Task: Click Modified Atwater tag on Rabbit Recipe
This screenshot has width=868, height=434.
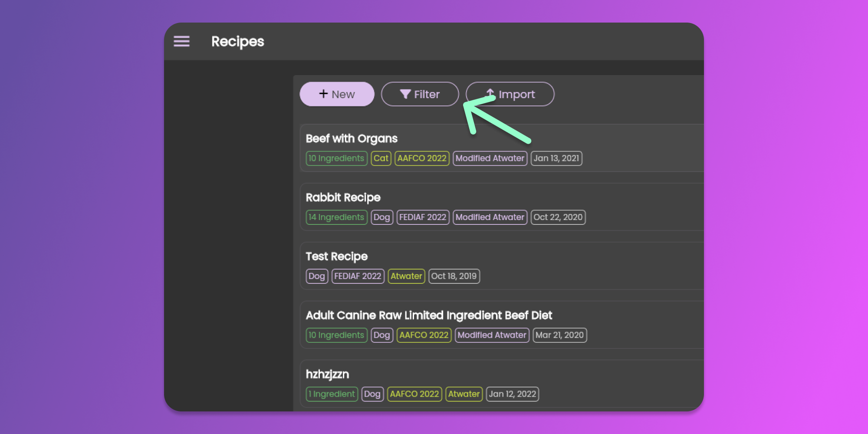Action: [x=490, y=217]
